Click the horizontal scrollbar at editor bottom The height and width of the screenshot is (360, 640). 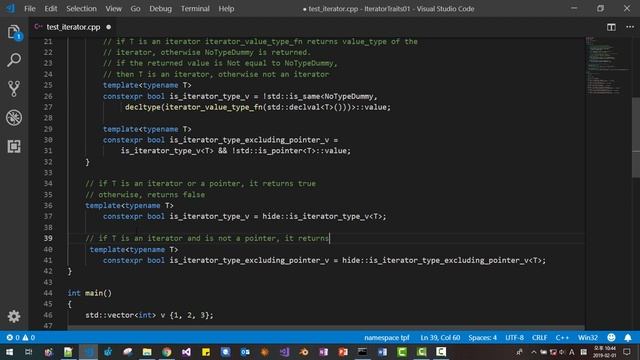click(x=326, y=328)
